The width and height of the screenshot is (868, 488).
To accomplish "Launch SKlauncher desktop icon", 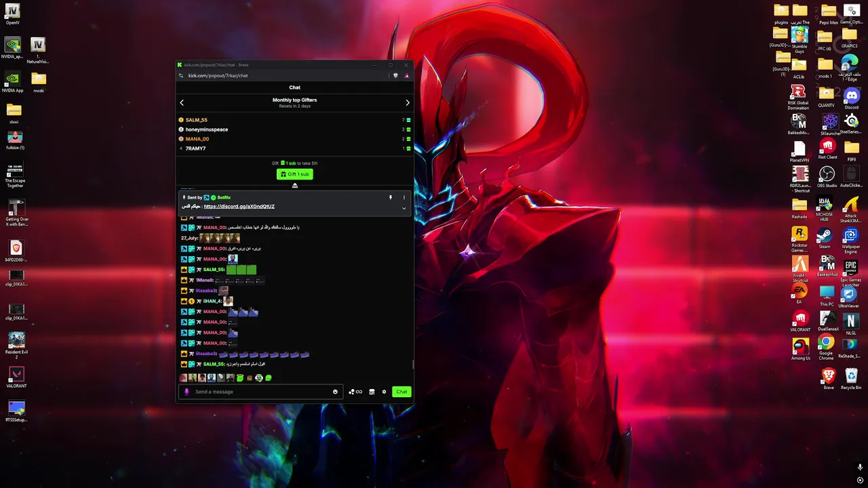I will point(831,125).
